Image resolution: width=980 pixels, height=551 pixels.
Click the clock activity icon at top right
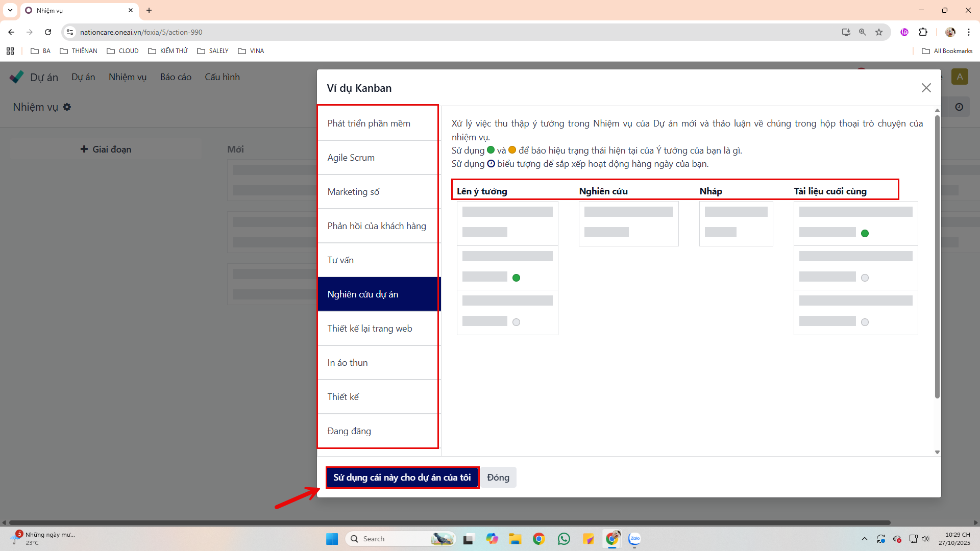click(959, 107)
